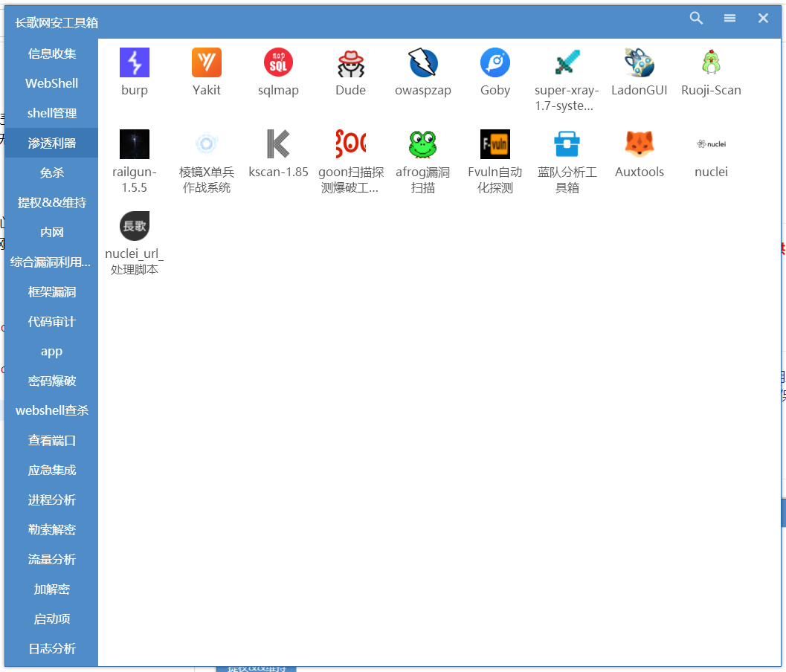This screenshot has height=672, width=786.
Task: Open the Yakit tool icon
Action: (x=207, y=62)
